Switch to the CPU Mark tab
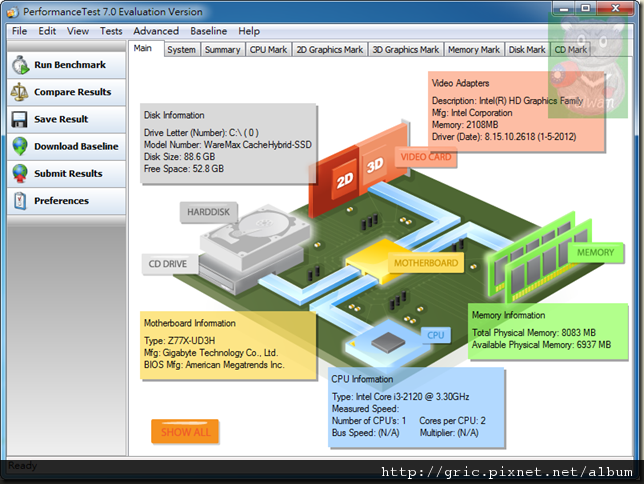The height and width of the screenshot is (484, 644). point(268,50)
